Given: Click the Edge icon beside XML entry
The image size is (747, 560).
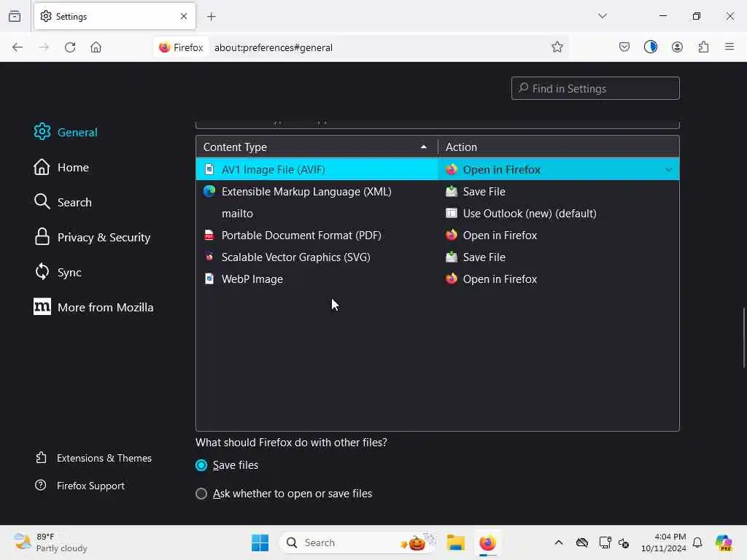Looking at the screenshot, I should (x=209, y=191).
